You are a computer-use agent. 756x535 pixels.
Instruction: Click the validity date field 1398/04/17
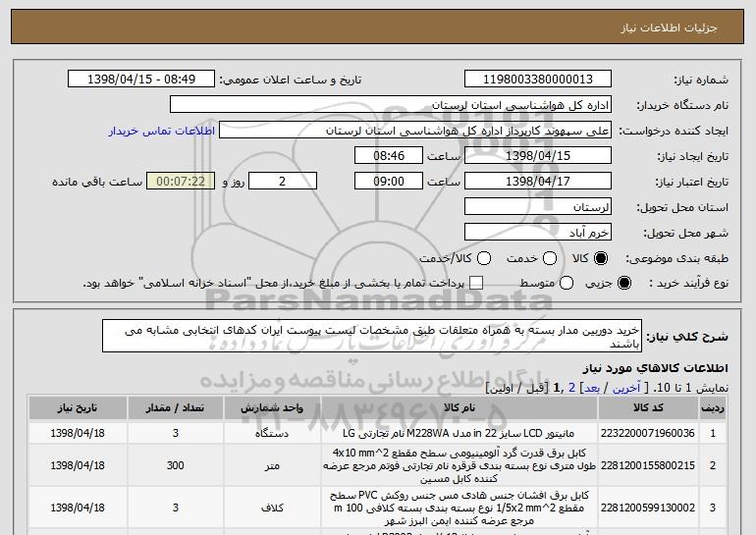[538, 182]
